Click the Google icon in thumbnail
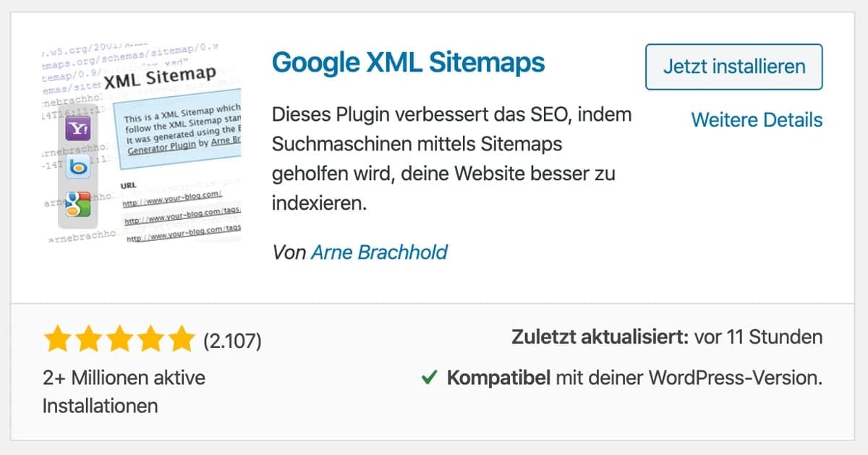This screenshot has width=868, height=455. [x=77, y=204]
